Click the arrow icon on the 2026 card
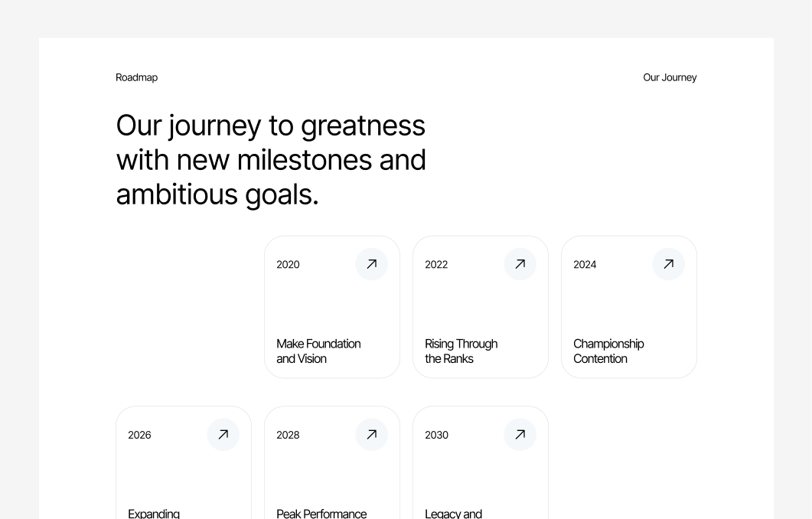Screen dimensions: 812x519 pos(223,435)
